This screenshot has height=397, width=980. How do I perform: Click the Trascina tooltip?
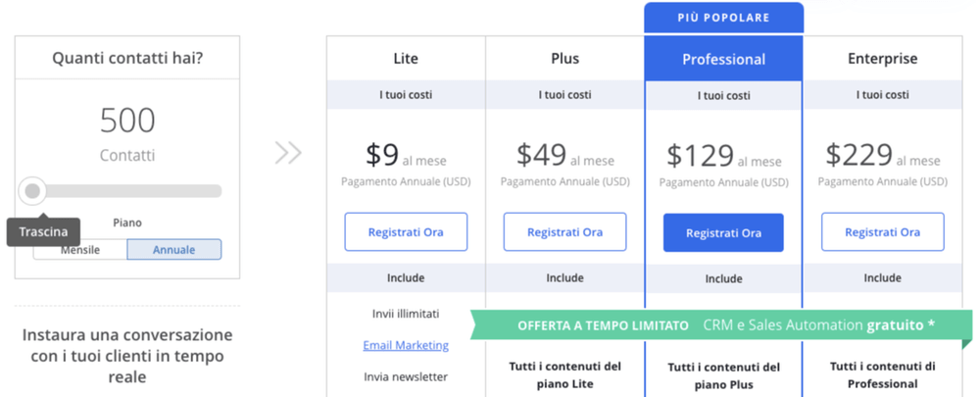pos(43,232)
